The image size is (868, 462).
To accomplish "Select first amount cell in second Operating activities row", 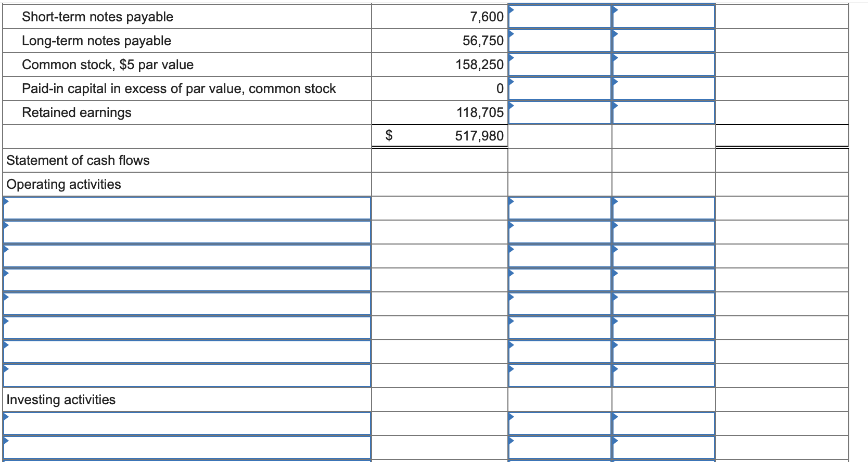I will pyautogui.click(x=559, y=232).
